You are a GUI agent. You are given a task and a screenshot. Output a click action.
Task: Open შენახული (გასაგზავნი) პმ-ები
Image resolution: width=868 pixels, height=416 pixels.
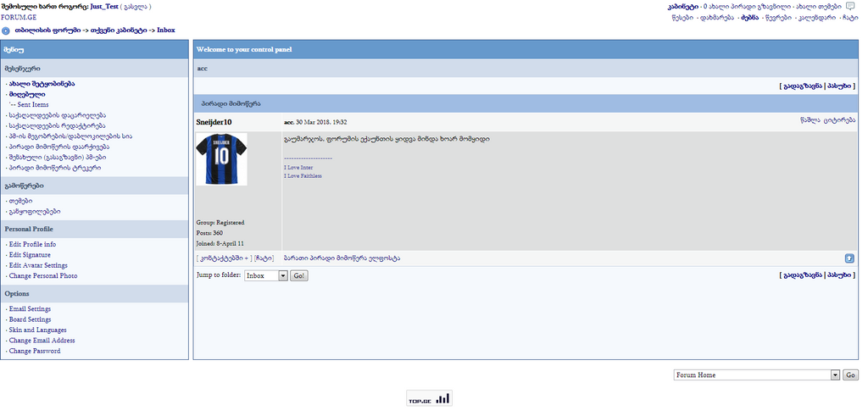(58, 157)
